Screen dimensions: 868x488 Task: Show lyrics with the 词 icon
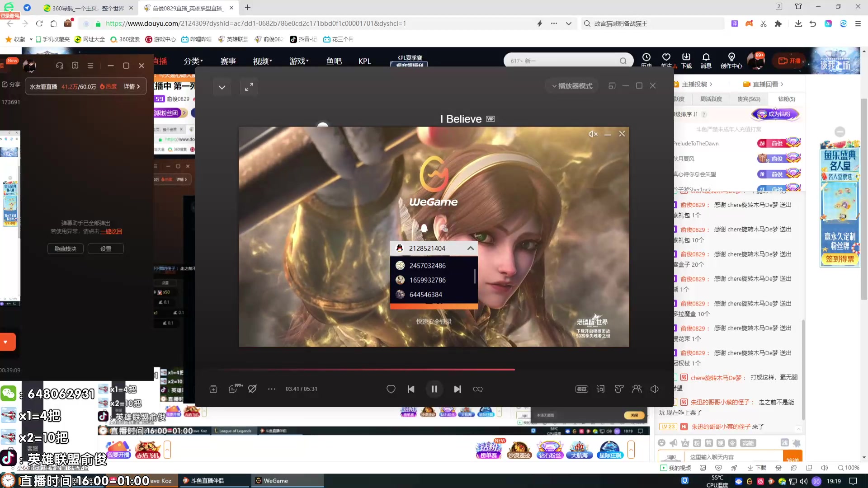point(600,389)
